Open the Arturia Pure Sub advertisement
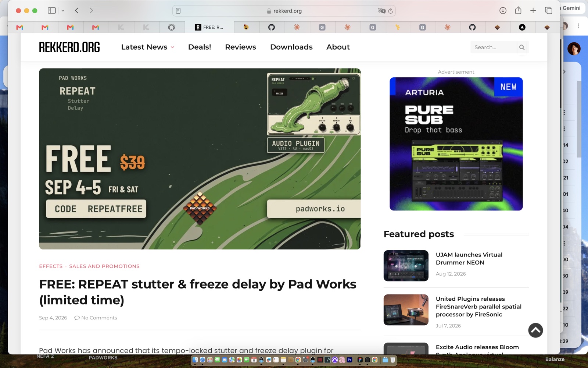The height and width of the screenshot is (368, 588). pyautogui.click(x=456, y=144)
